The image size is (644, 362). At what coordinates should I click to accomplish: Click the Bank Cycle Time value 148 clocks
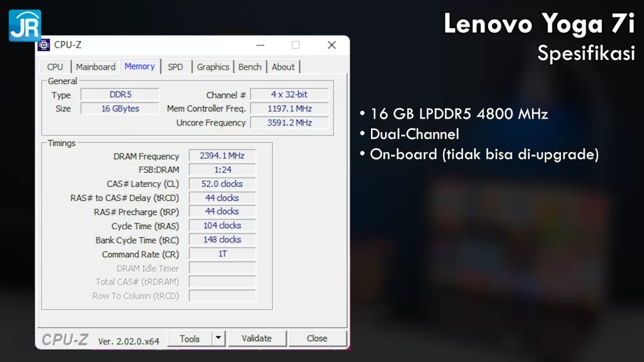[222, 240]
